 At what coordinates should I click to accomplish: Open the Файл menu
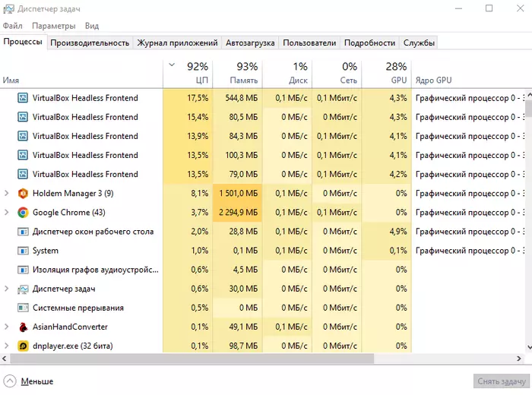[12, 26]
